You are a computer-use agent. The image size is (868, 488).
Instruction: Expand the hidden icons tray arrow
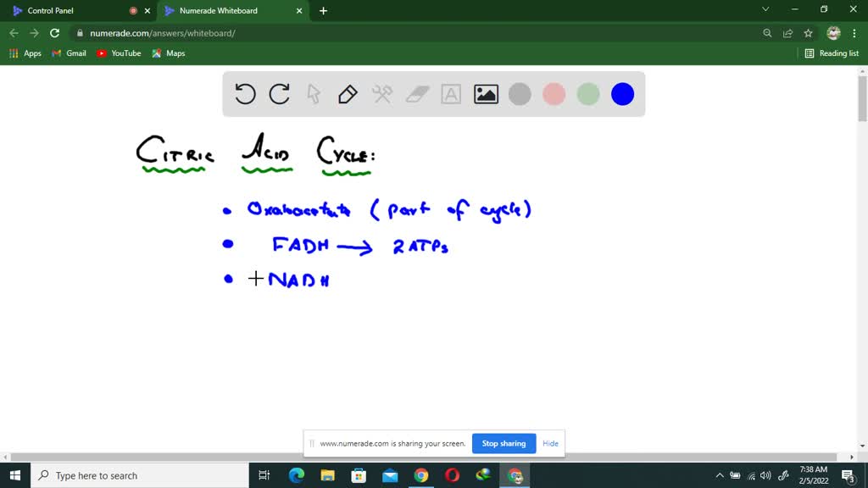719,475
